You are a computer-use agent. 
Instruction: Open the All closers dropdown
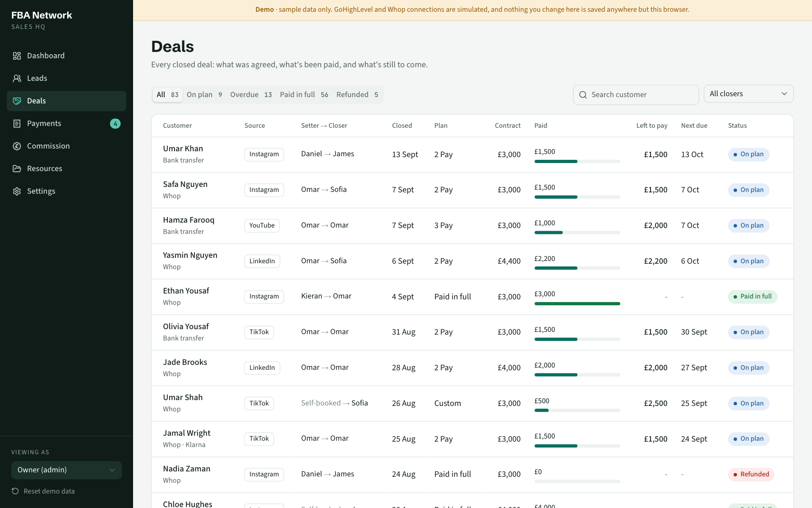748,94
